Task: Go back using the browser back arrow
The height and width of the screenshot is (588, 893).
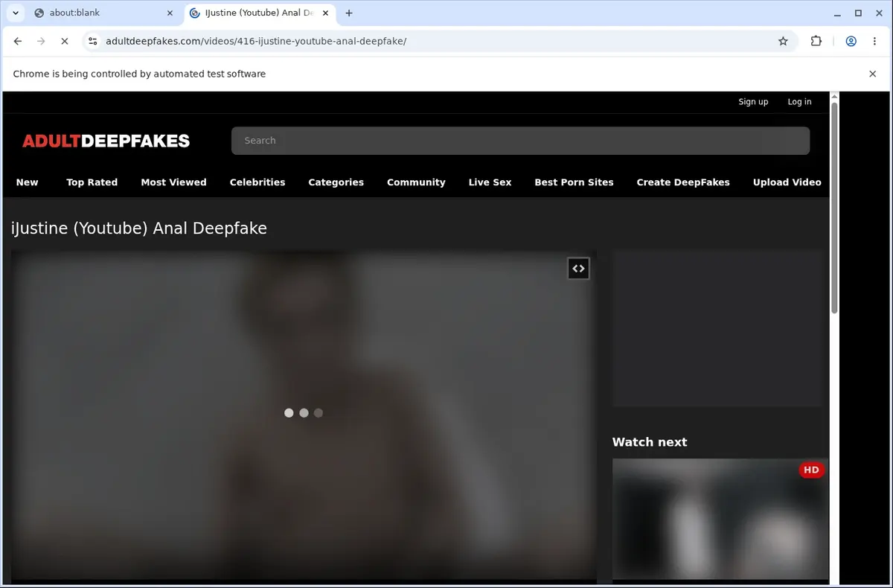Action: click(x=18, y=41)
